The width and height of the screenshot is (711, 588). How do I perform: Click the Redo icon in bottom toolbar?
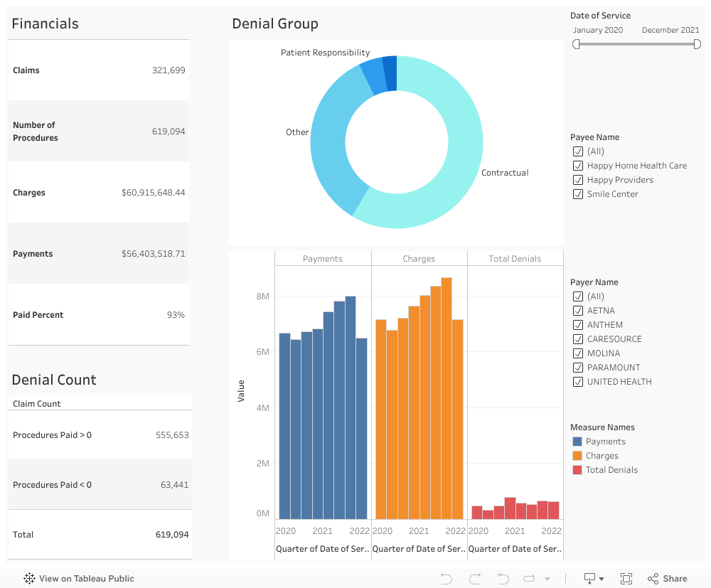coord(475,579)
